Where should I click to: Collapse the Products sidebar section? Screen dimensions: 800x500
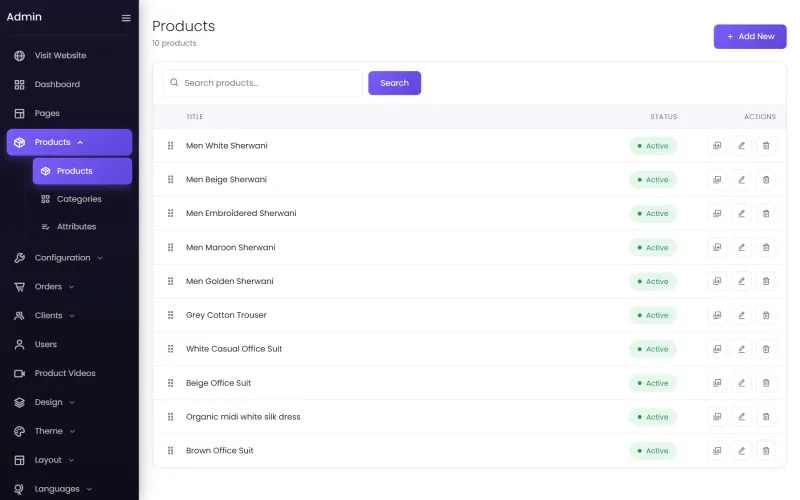click(x=69, y=142)
